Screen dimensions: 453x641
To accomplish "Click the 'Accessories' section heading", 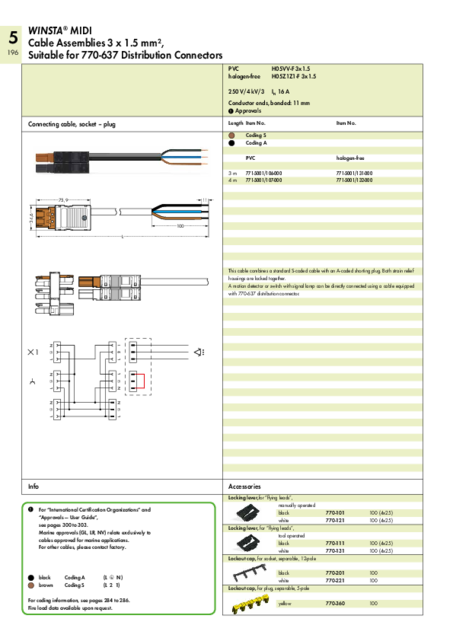I will point(244,486).
